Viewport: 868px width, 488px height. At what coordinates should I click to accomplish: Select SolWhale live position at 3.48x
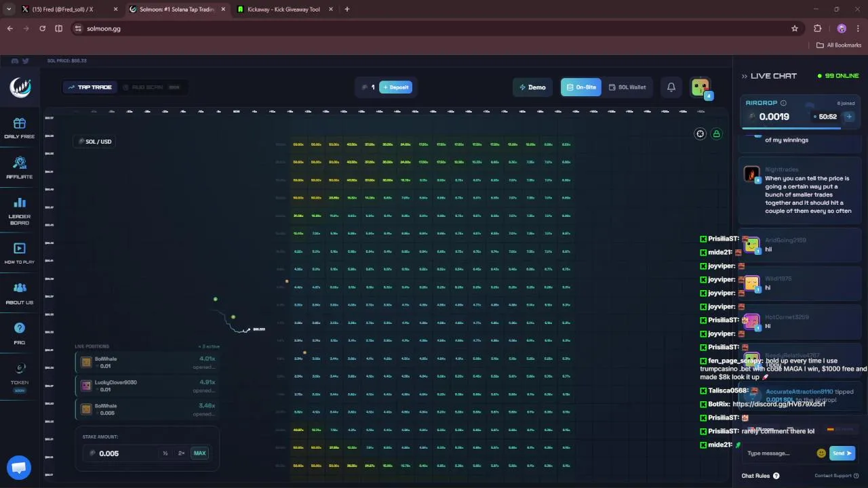[147, 409]
